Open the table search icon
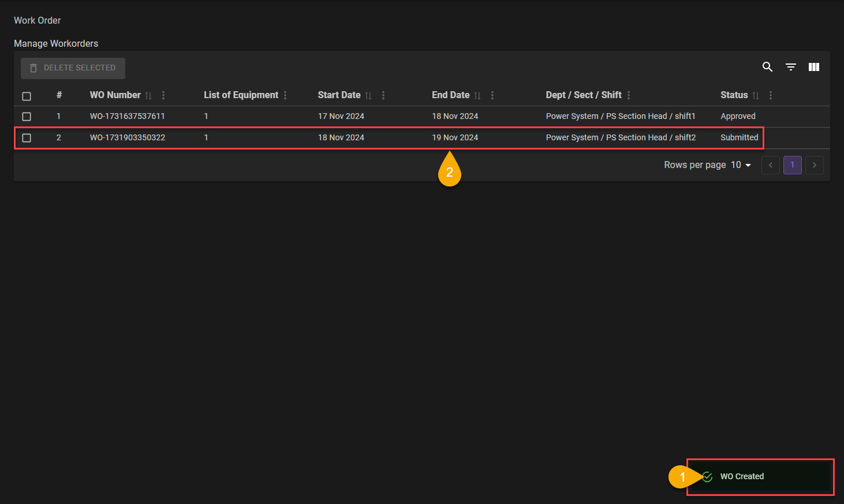This screenshot has height=504, width=844. [767, 67]
